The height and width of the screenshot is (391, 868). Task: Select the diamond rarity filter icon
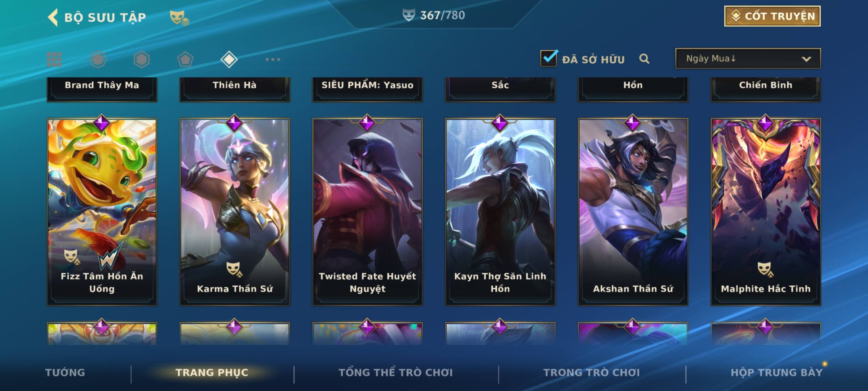coord(229,59)
